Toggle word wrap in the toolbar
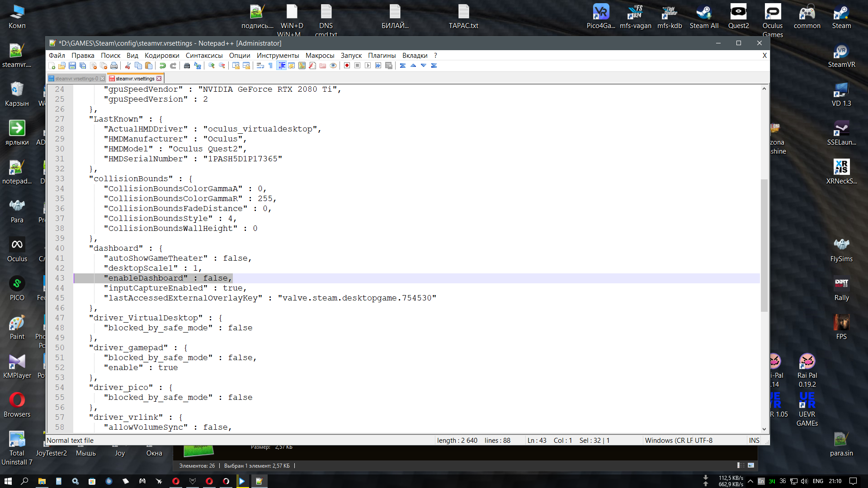The height and width of the screenshot is (488, 868). point(260,66)
